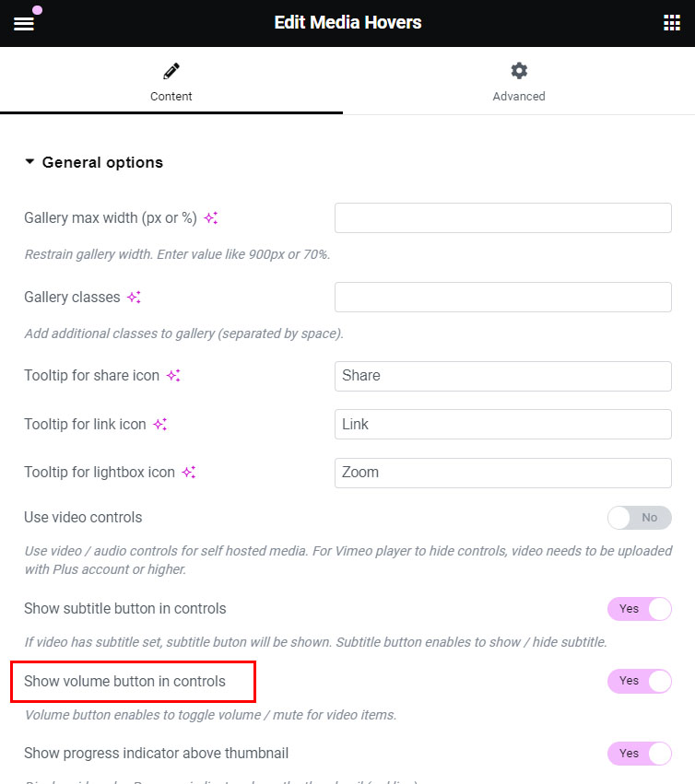Switch to the Advanced tab
This screenshot has height=784, width=695.
tap(519, 81)
